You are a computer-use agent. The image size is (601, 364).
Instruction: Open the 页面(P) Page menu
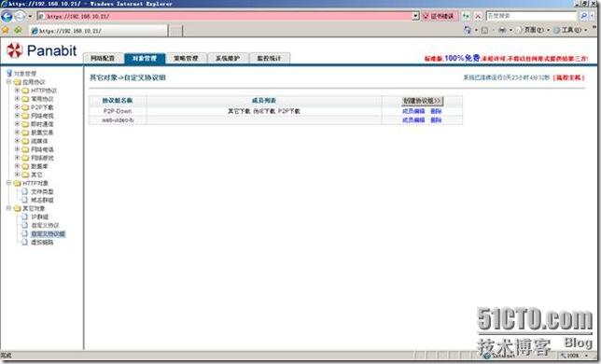click(533, 30)
